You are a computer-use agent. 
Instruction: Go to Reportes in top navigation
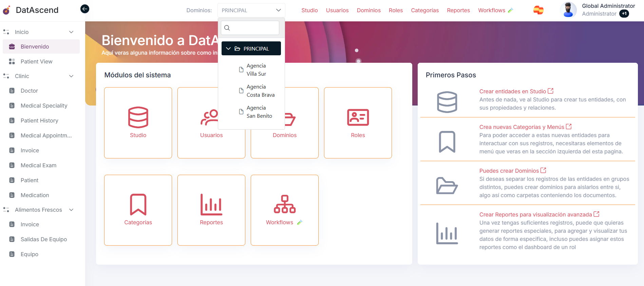(458, 11)
